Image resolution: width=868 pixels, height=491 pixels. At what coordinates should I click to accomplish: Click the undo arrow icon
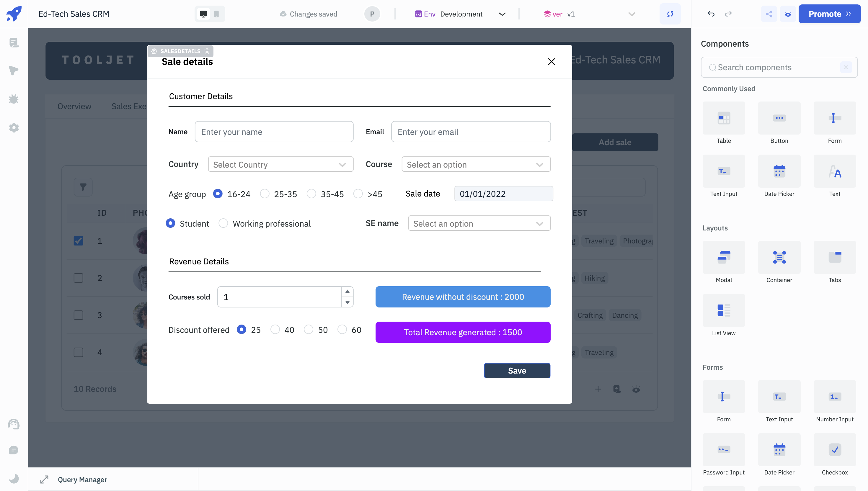(x=711, y=14)
